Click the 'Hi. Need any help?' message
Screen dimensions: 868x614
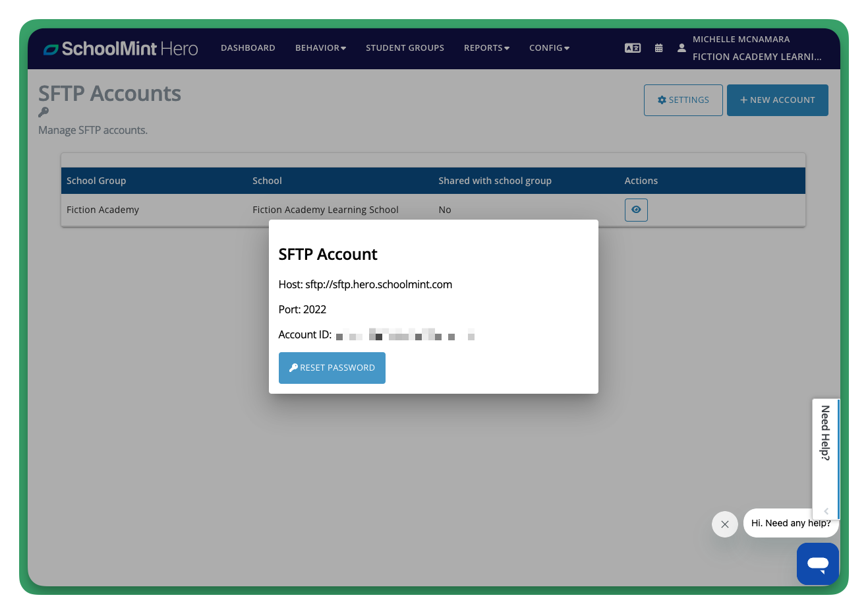[791, 523]
